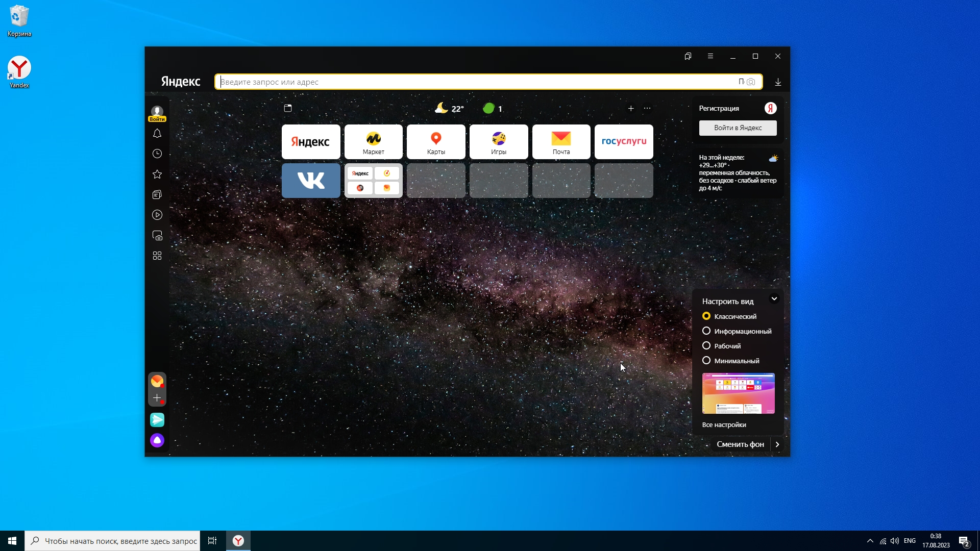
Task: Select the Минимальный view option
Action: click(706, 361)
